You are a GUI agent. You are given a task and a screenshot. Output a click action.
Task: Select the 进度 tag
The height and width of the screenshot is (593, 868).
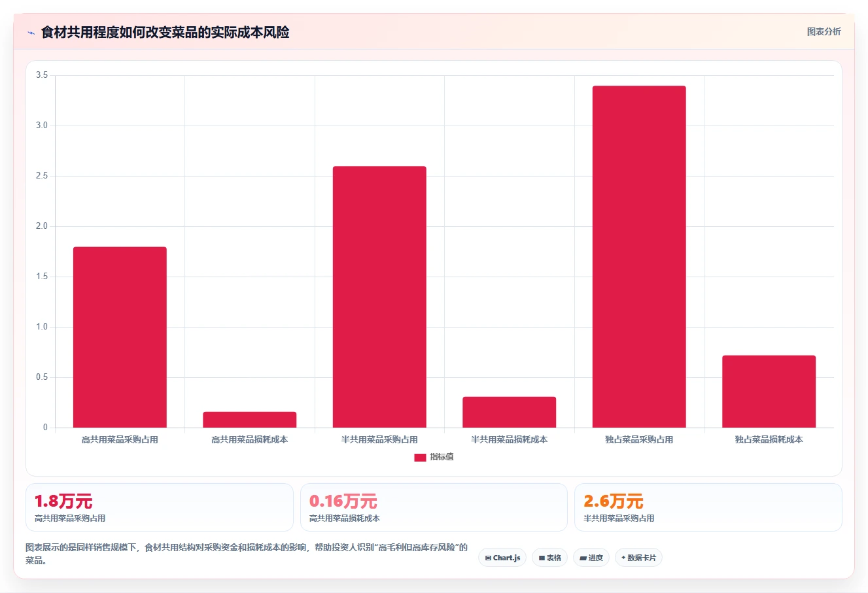591,558
